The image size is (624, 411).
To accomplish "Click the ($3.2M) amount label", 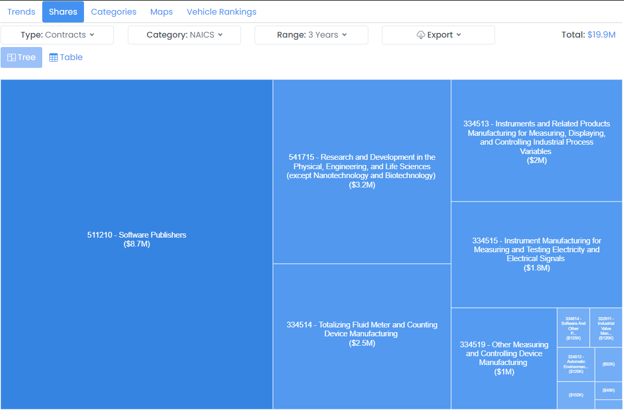I will [362, 185].
